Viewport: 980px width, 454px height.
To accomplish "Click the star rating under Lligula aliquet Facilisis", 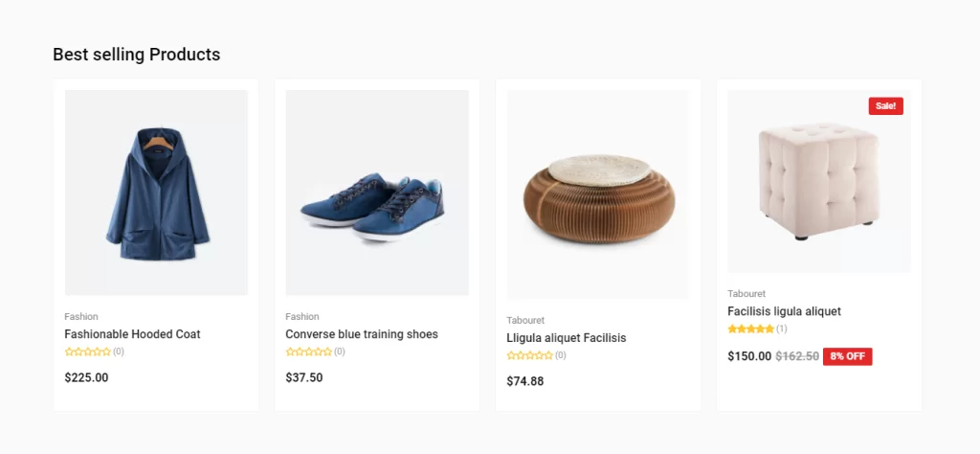I will [530, 355].
